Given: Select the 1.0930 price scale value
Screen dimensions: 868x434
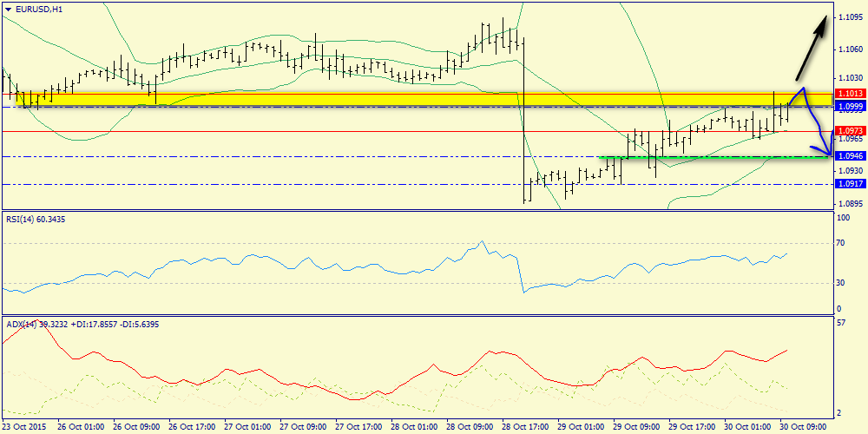Looking at the screenshot, I should pos(851,172).
